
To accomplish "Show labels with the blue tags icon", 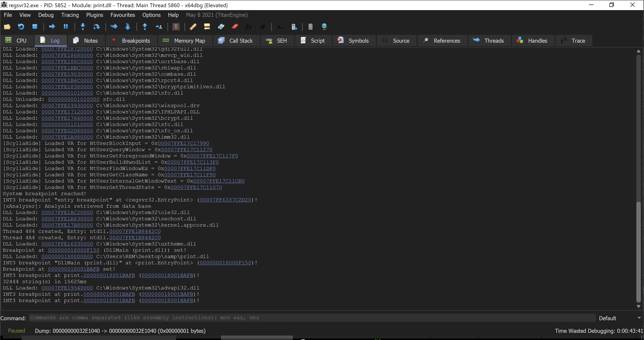I will coord(221,26).
